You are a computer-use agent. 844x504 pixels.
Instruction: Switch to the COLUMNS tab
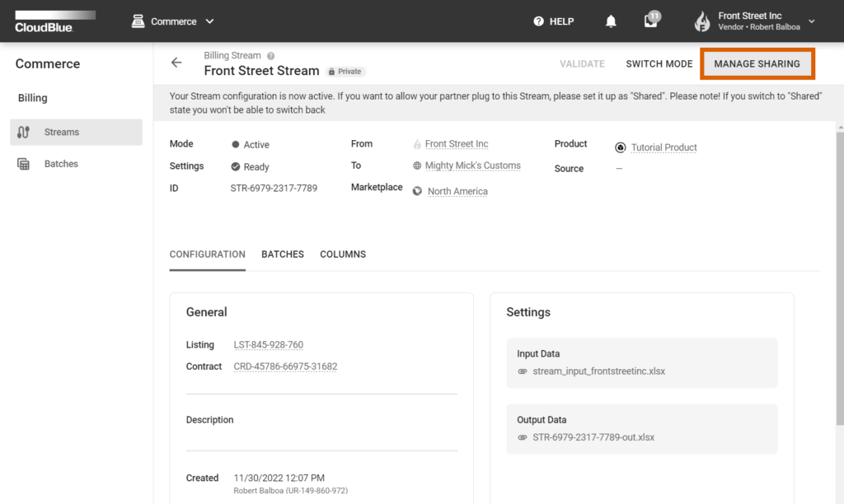click(x=343, y=254)
